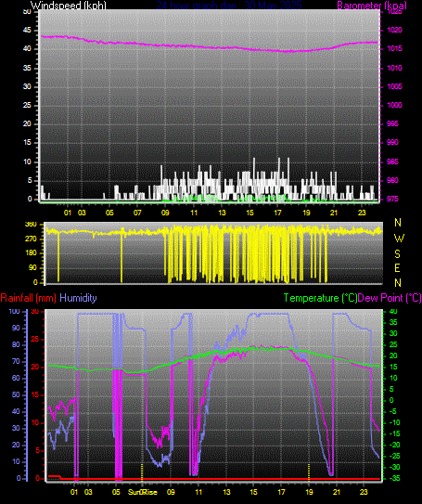Click 975 on the barometer axis
The width and height of the screenshot is (422, 504).
[x=392, y=199]
